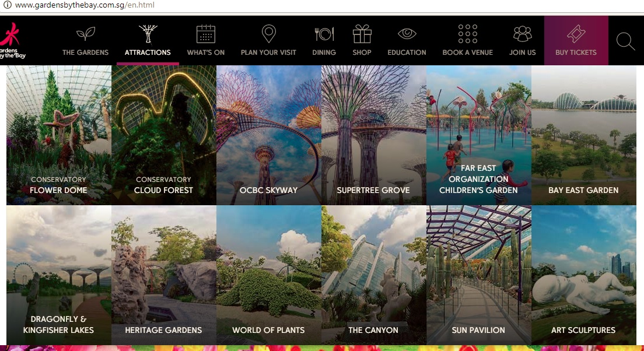Open the OCBC Skyway attraction tile
644x351 pixels.
pos(268,135)
